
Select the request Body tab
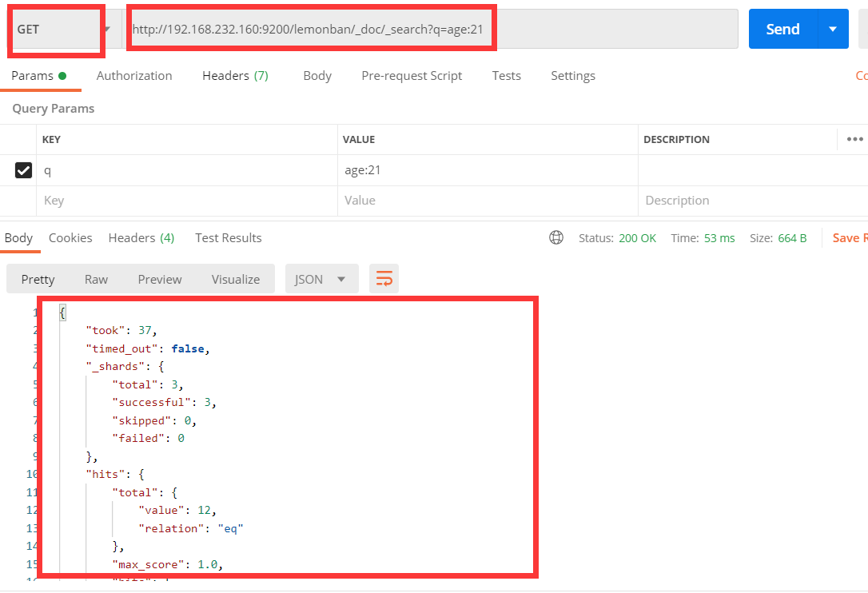coord(317,76)
